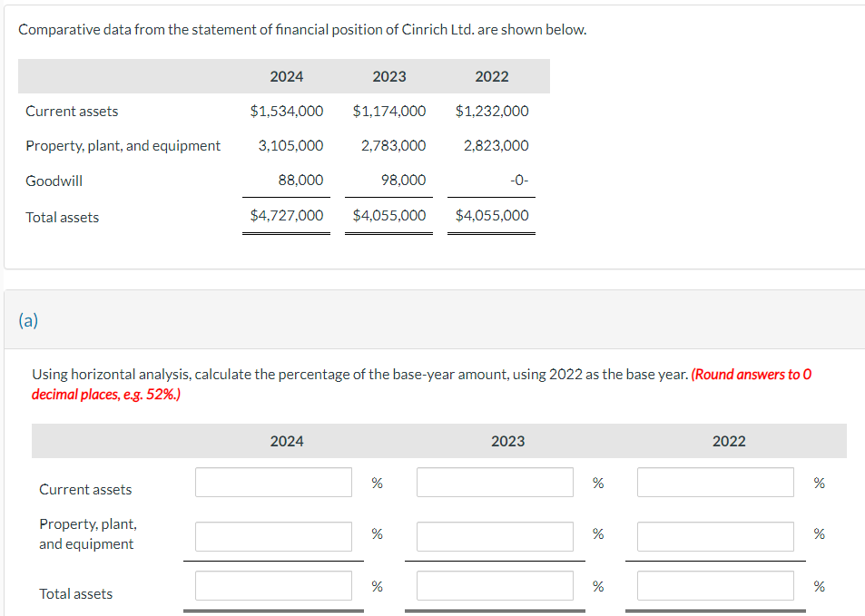Select the Goodwill row label
This screenshot has width=865, height=616.
click(x=54, y=181)
